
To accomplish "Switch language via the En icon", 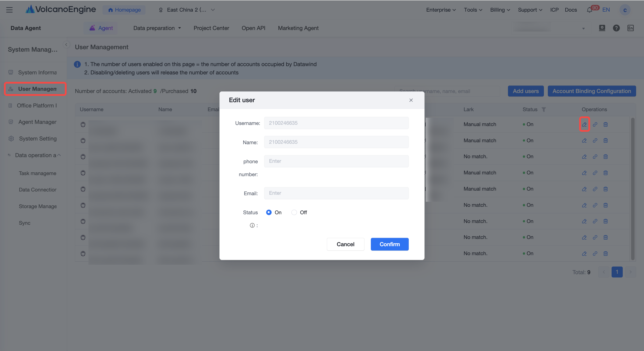I will click(x=630, y=28).
